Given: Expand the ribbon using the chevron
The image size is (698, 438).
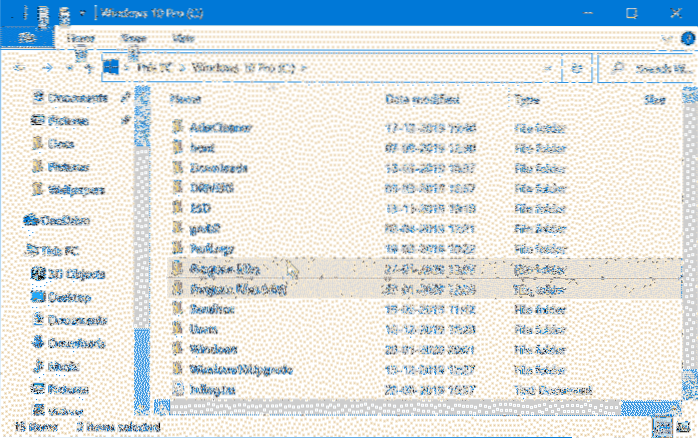Looking at the screenshot, I should [x=665, y=39].
